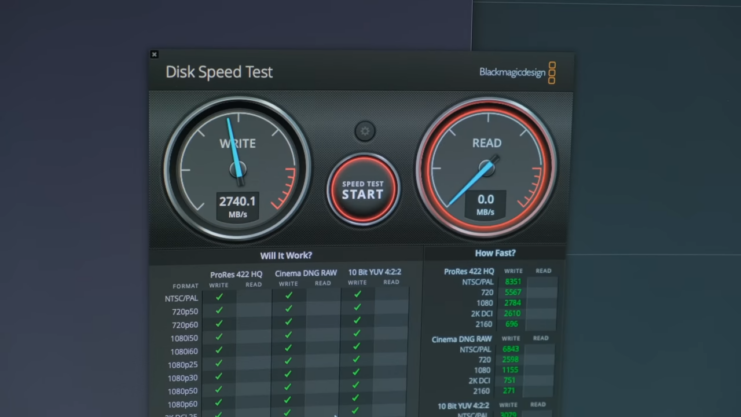The height and width of the screenshot is (417, 741).
Task: Click ProRes NTSC/PAL write value 8351
Action: (513, 282)
